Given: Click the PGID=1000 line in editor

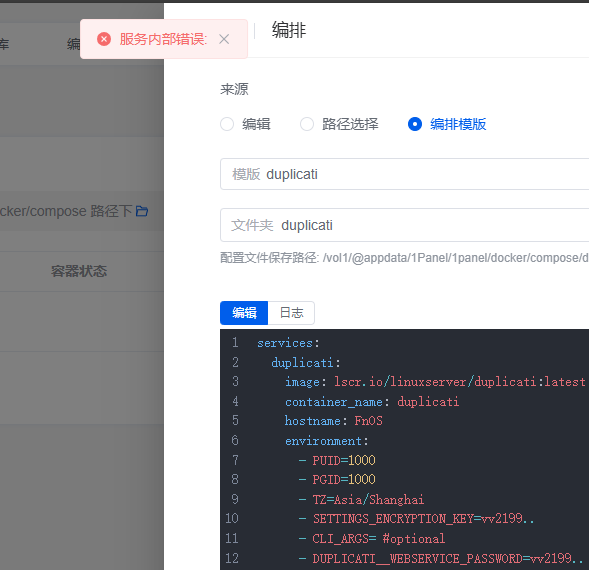Looking at the screenshot, I should [x=337, y=479].
